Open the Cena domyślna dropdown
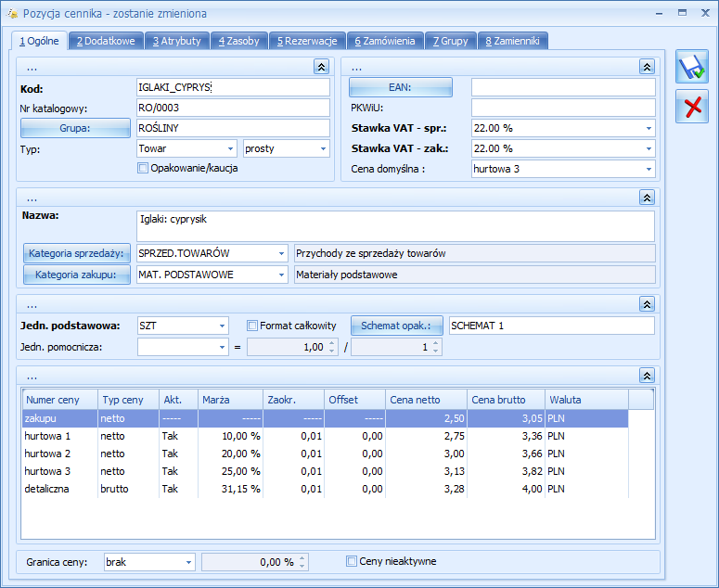Viewport: 719px width, 588px height. [x=648, y=169]
